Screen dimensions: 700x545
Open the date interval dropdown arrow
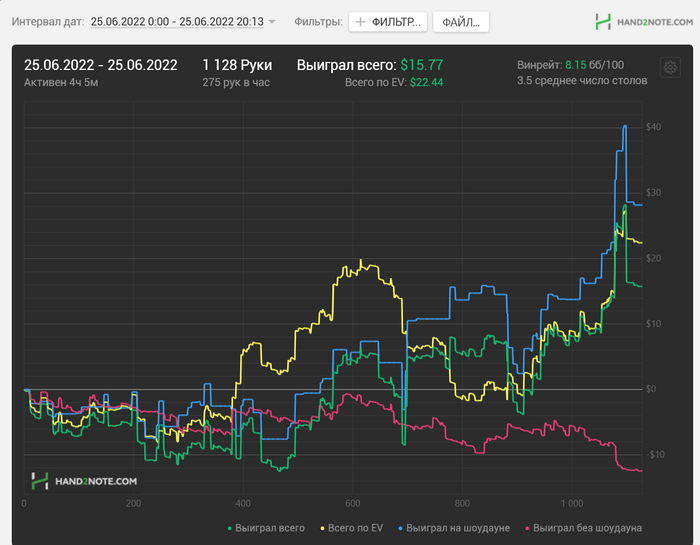click(x=272, y=21)
